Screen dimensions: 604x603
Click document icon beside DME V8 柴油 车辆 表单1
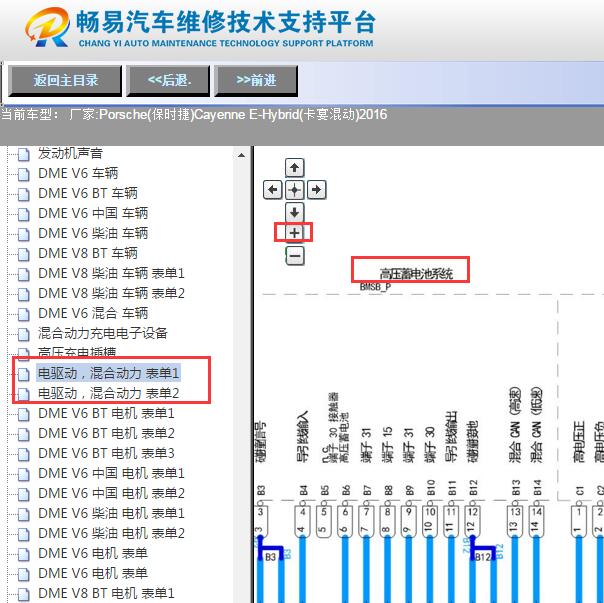(23, 274)
